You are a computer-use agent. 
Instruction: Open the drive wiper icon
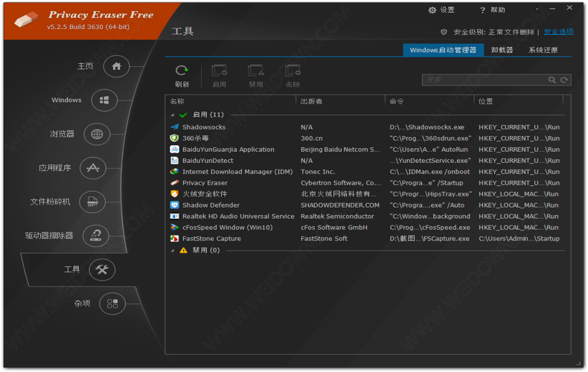(x=96, y=236)
